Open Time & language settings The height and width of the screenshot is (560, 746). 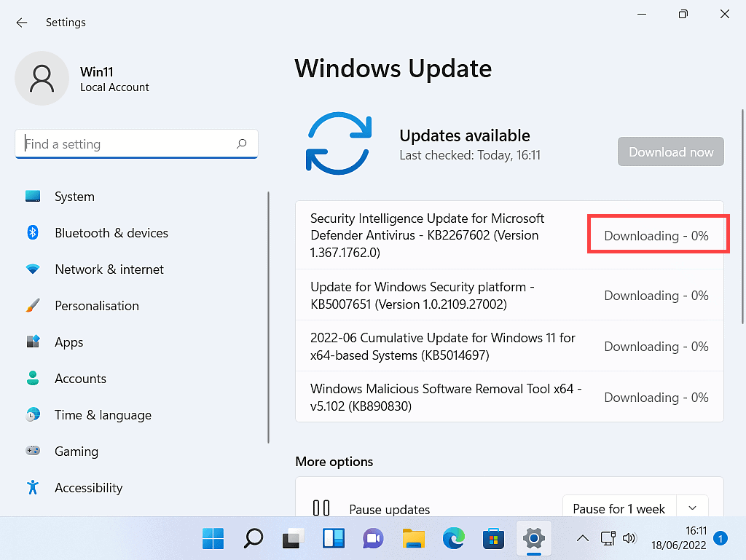click(103, 415)
